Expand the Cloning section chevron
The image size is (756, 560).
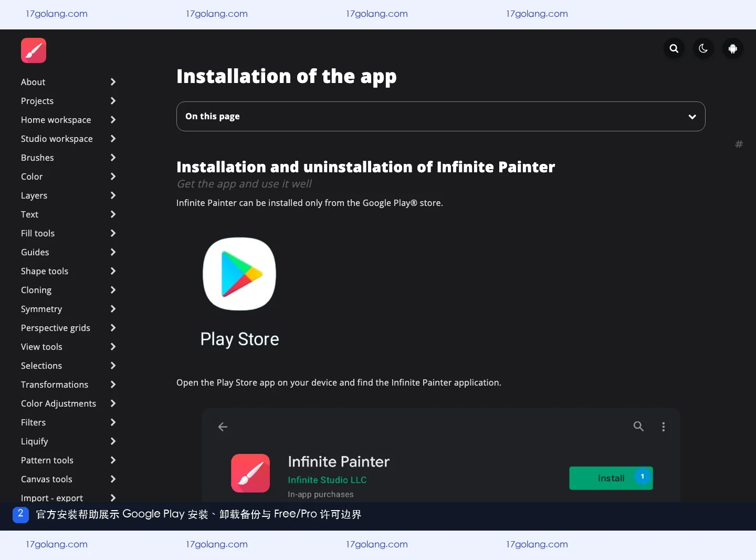(x=113, y=290)
